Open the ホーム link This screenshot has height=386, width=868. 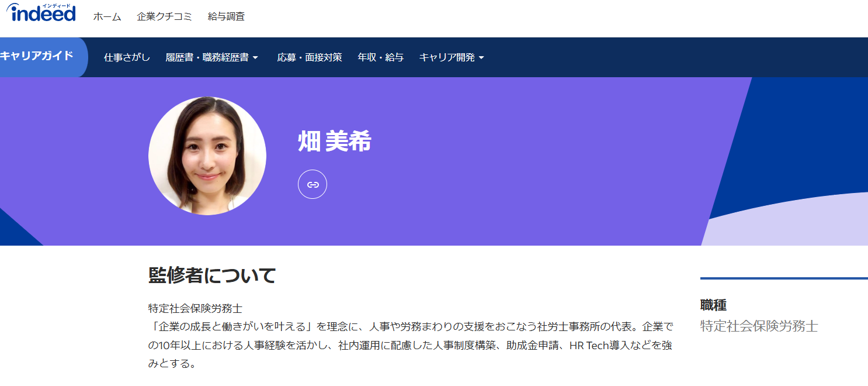click(107, 16)
